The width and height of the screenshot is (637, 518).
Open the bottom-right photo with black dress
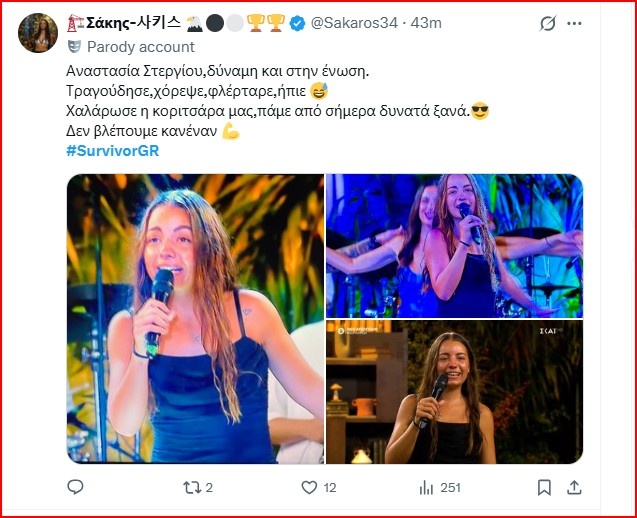pos(454,392)
